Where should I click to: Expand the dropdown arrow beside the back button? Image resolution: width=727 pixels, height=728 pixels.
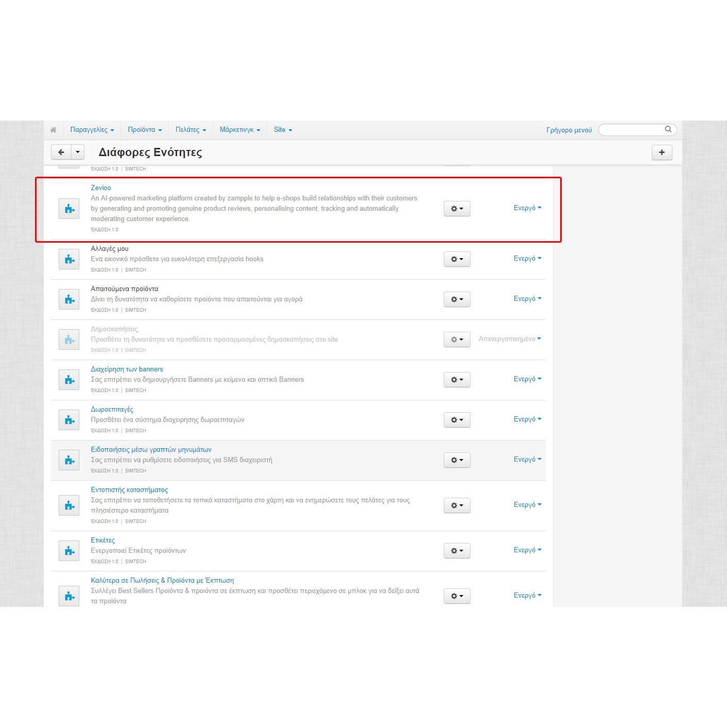tap(78, 152)
